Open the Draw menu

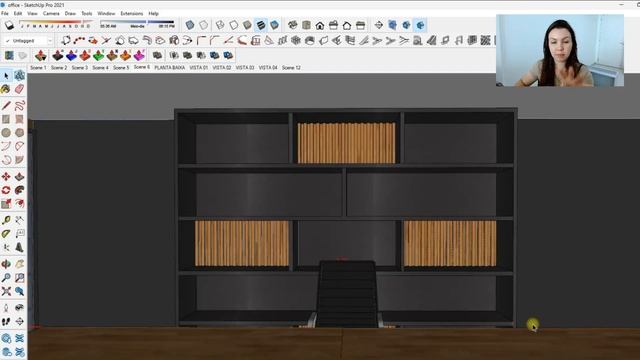coord(70,13)
